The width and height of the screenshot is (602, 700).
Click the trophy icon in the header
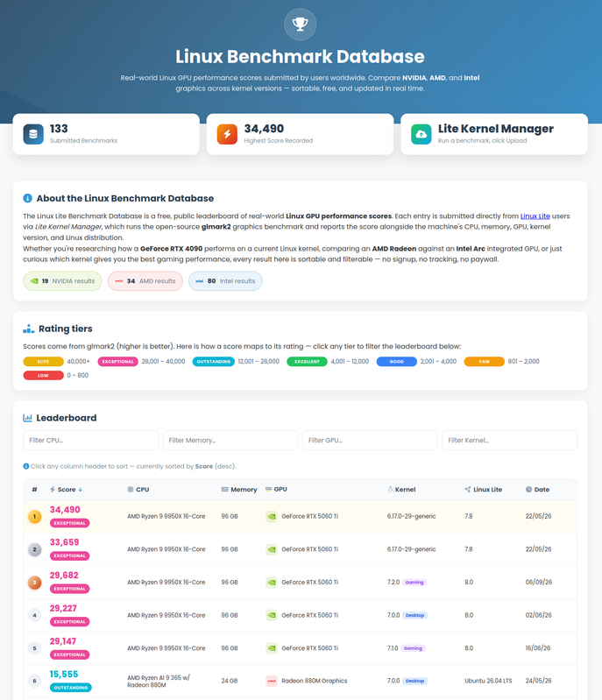coord(300,25)
